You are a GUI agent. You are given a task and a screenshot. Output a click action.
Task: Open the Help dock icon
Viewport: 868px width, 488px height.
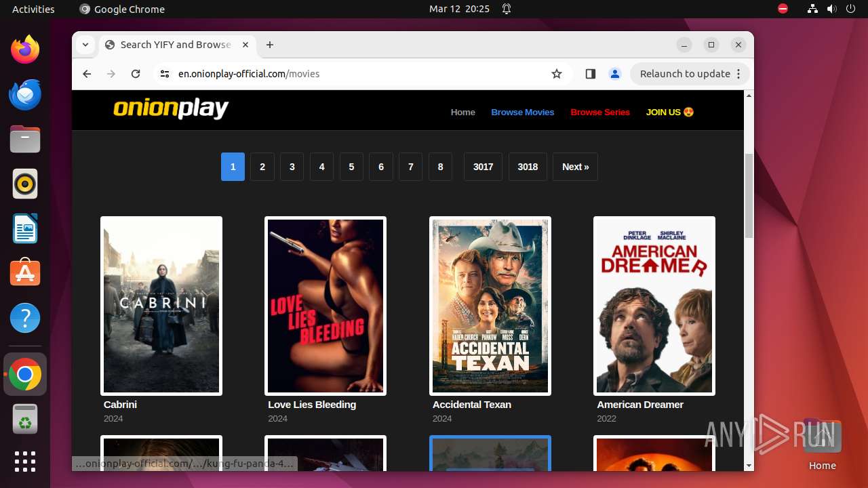[25, 318]
